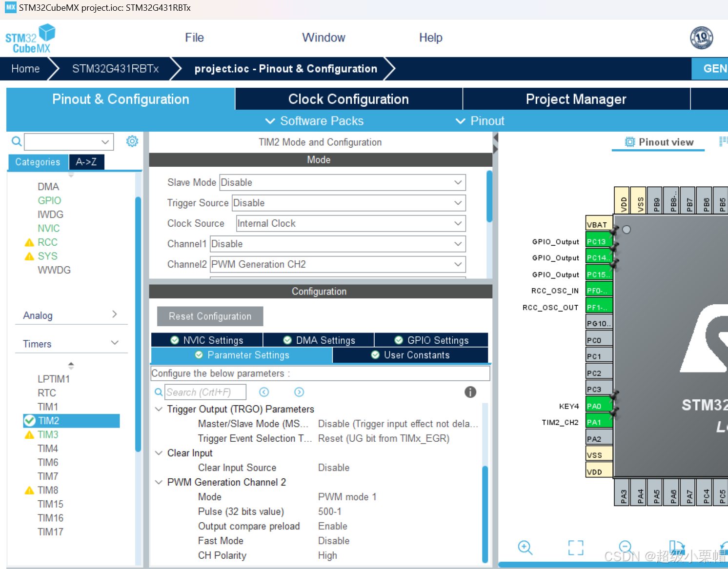Click the search magnifier in the categories panel
Viewport: 728px width, 569px height.
[17, 141]
